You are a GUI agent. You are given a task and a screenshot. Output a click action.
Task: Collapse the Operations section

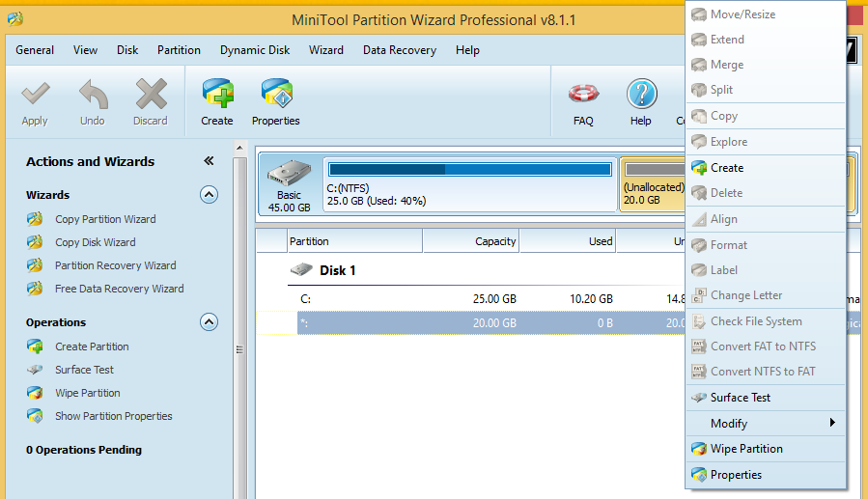pos(209,322)
